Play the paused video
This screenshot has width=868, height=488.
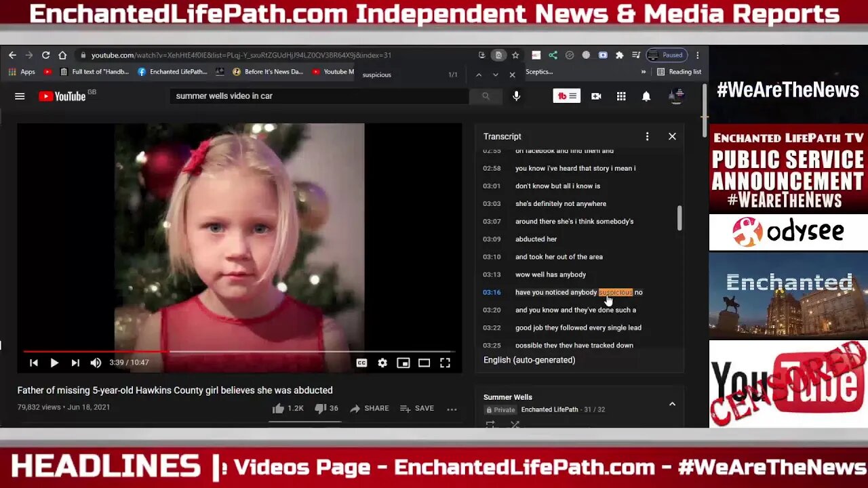[x=54, y=363]
